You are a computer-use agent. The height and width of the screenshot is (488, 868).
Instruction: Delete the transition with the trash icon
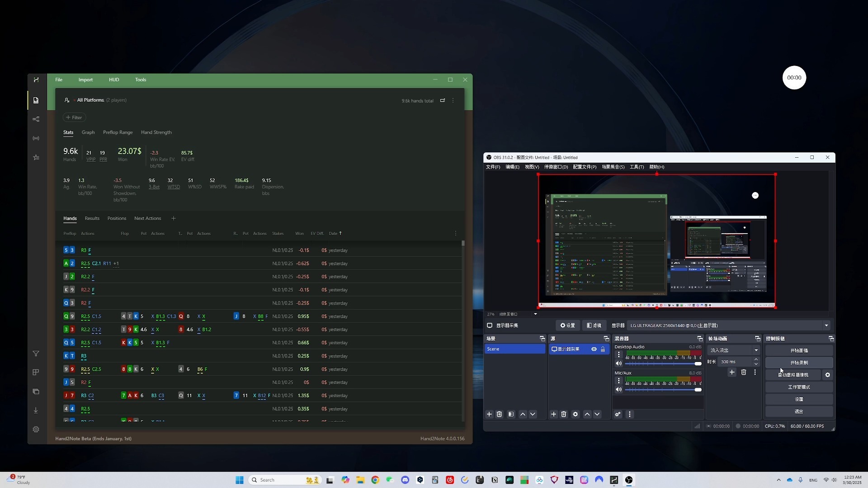pyautogui.click(x=744, y=372)
